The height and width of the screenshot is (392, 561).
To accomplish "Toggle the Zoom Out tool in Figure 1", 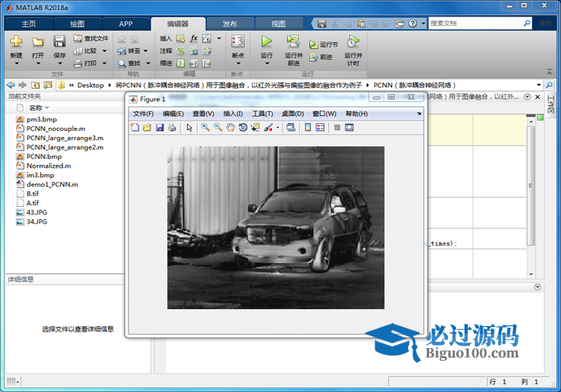I will [217, 128].
